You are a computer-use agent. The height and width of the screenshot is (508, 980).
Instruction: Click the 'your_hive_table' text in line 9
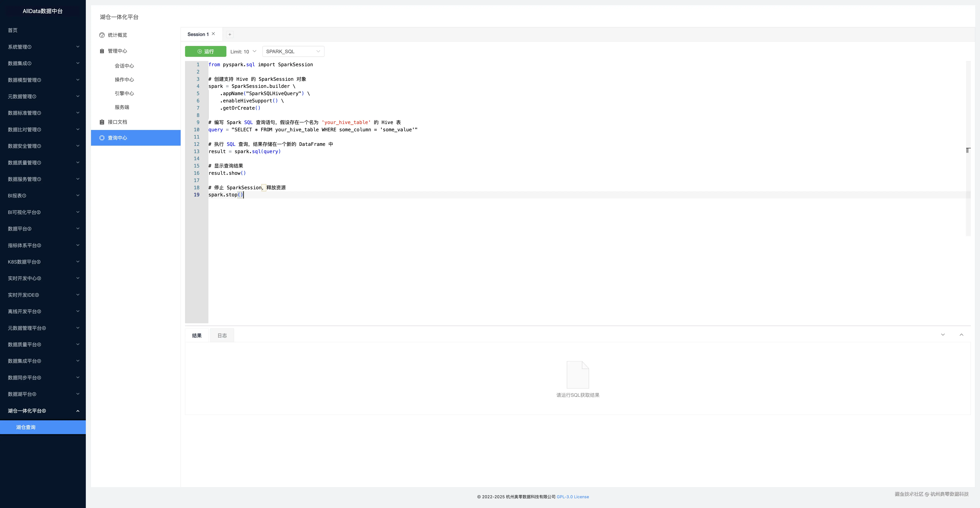346,123
